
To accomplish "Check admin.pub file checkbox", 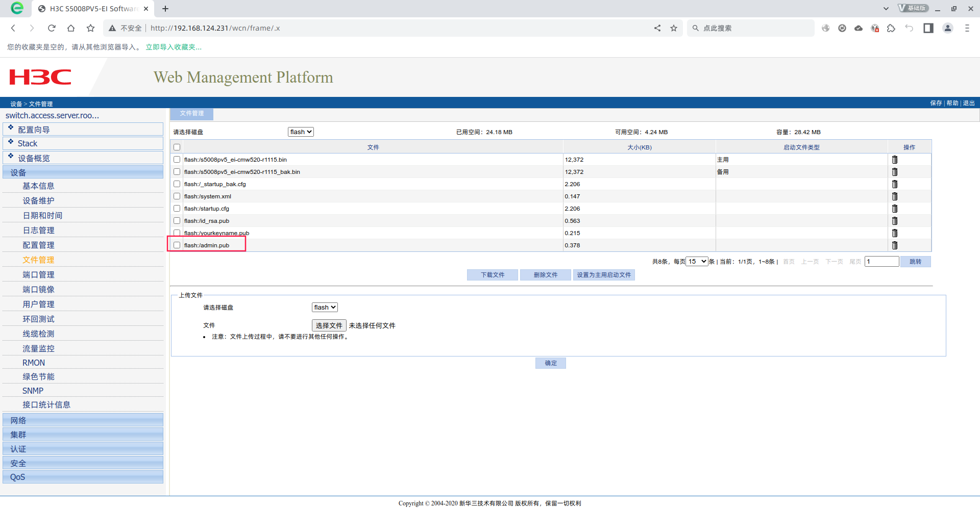I will point(177,245).
